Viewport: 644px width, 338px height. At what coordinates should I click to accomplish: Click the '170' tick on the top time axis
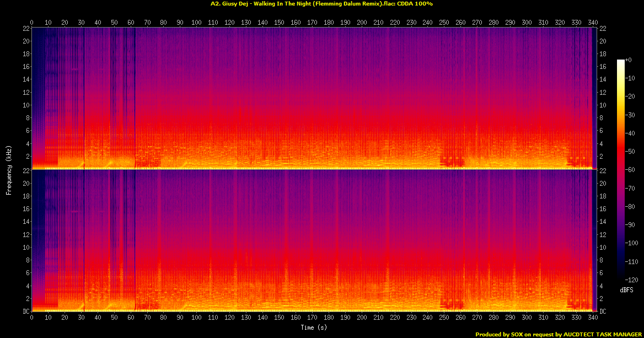312,23
